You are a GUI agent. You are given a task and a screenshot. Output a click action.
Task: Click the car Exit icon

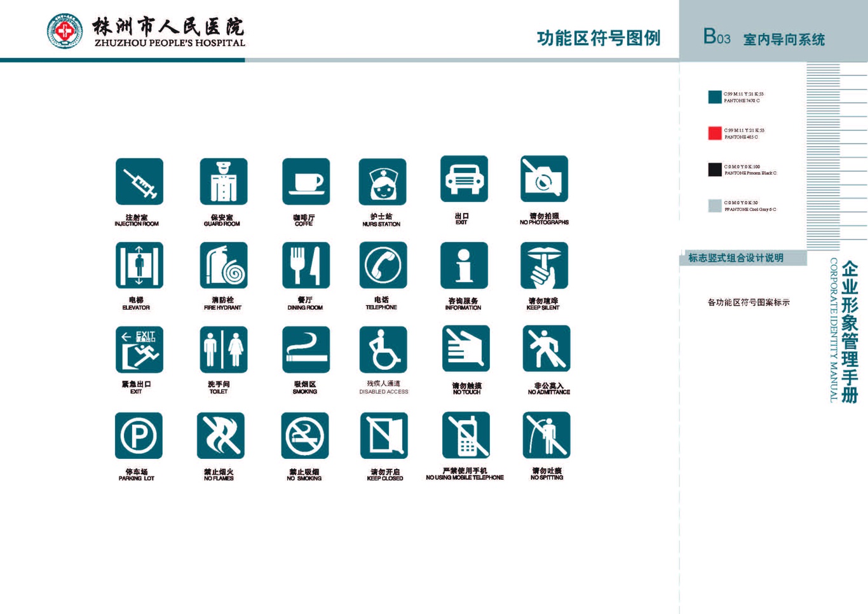[x=464, y=179]
